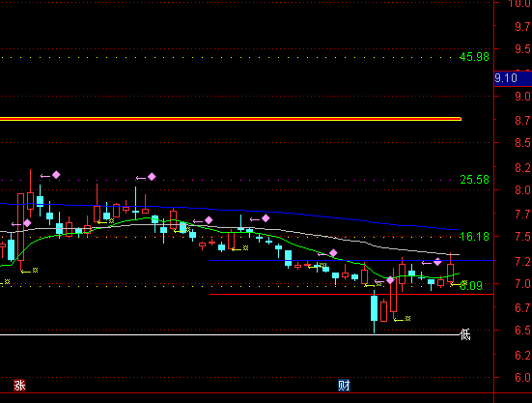Select the pink diamond overlapping the 7.0 level candles
The height and width of the screenshot is (403, 532).
pos(390,280)
